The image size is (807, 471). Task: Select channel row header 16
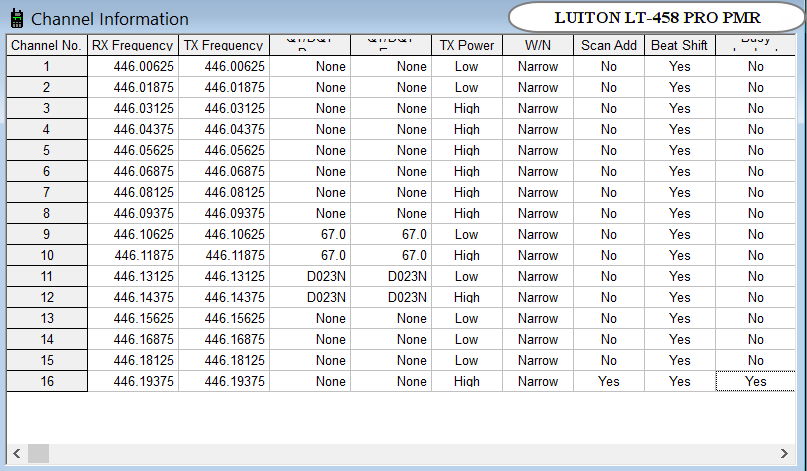47,381
